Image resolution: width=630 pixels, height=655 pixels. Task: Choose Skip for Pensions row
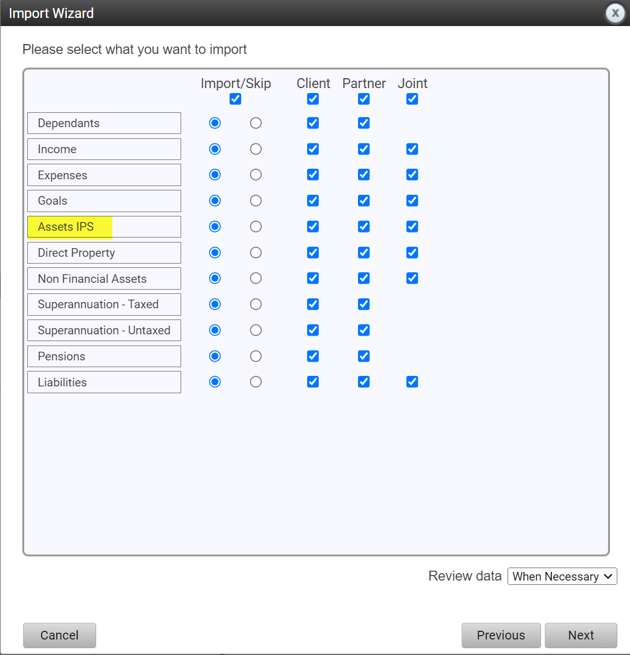click(256, 356)
